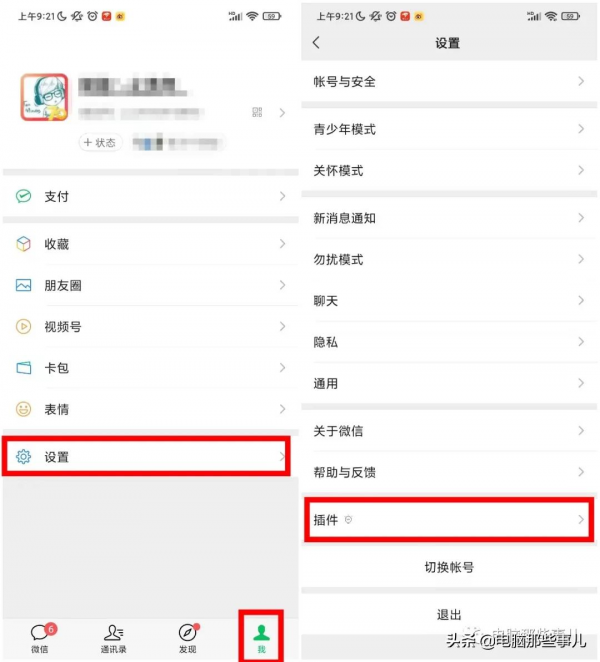Tap the profile avatar picture
Screen dimensions: 600x662
(x=44, y=97)
